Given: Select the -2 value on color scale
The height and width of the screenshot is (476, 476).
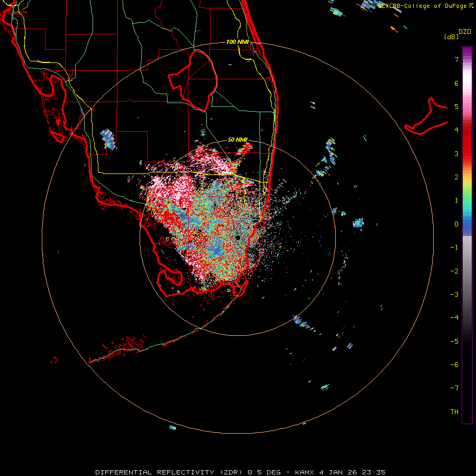Looking at the screenshot, I should pos(454,271).
